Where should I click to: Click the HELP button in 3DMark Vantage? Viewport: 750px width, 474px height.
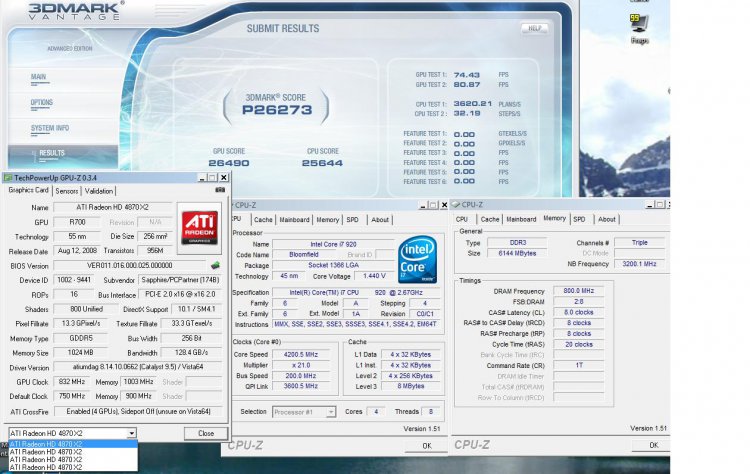[x=534, y=28]
